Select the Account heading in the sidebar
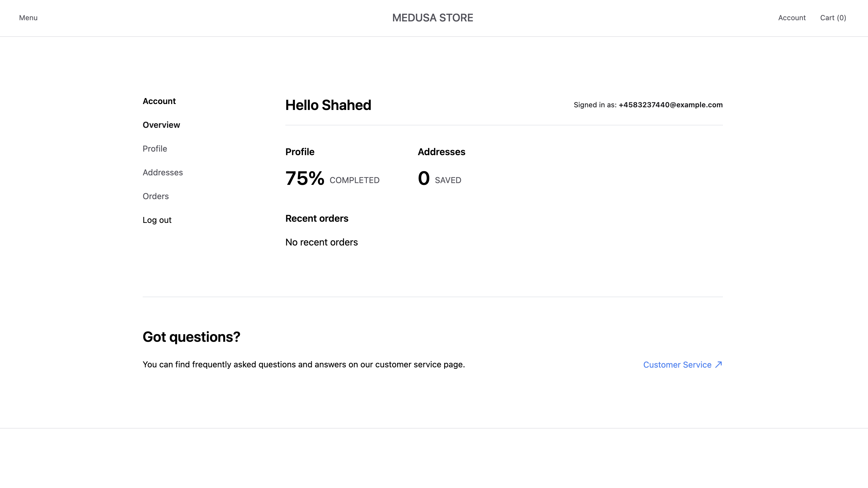Image resolution: width=868 pixels, height=488 pixels. click(159, 101)
